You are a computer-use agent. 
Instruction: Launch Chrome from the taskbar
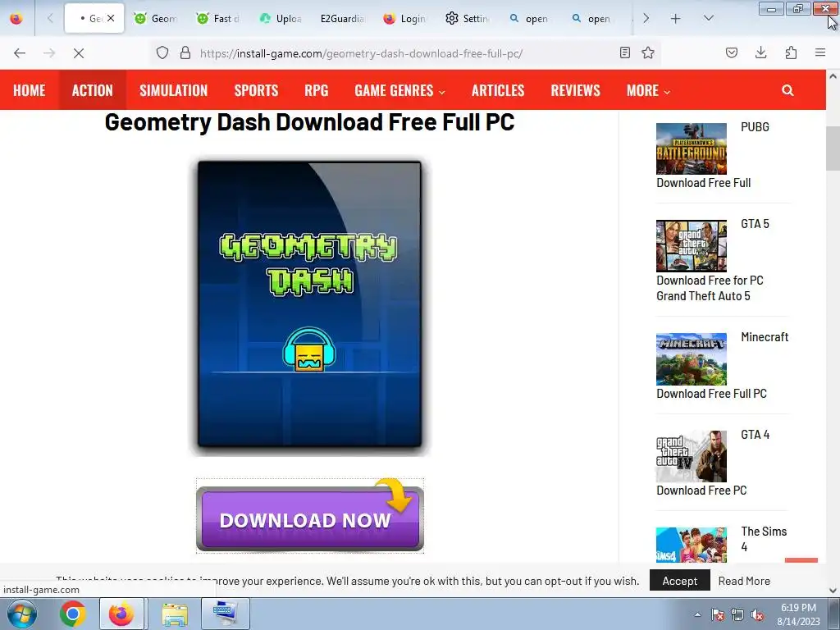click(x=73, y=614)
